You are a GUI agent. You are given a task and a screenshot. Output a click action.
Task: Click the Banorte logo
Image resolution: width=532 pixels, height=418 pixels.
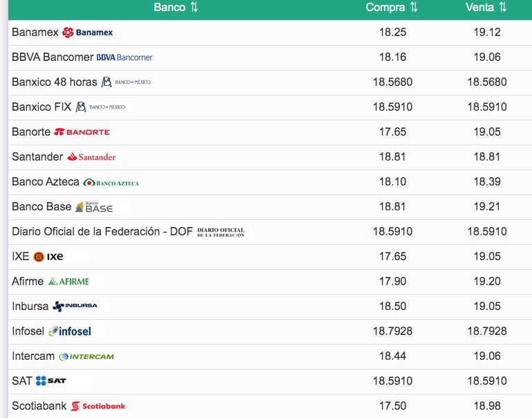click(82, 131)
